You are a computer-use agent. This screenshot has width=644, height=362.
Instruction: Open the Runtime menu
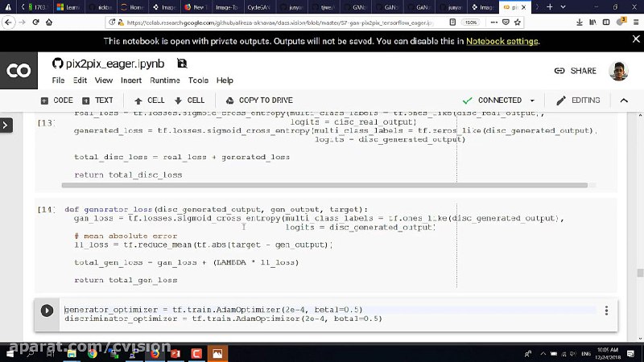pyautogui.click(x=165, y=80)
